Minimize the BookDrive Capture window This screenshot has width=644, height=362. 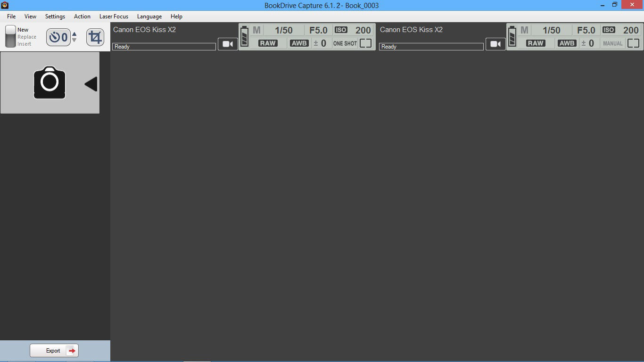coord(603,5)
